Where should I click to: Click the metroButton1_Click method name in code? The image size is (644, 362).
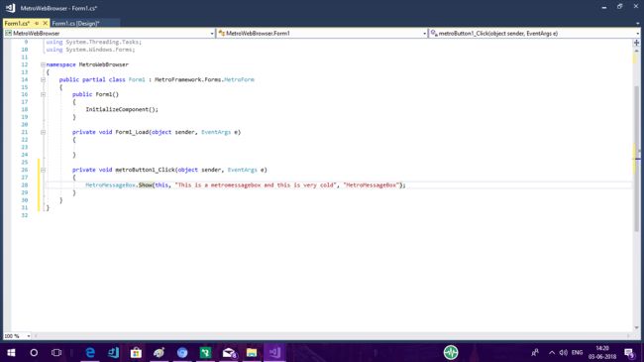click(145, 170)
